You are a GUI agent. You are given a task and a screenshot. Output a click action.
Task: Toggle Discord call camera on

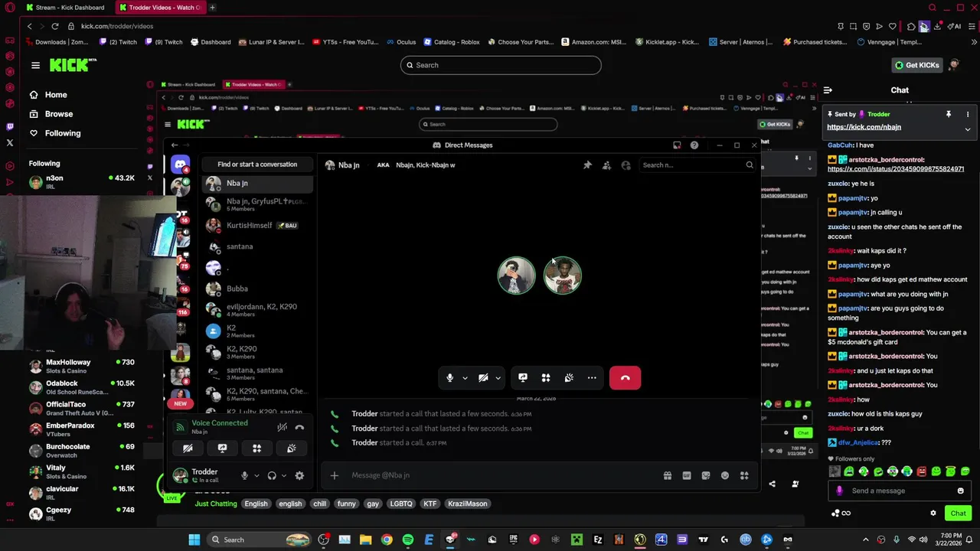click(x=483, y=378)
